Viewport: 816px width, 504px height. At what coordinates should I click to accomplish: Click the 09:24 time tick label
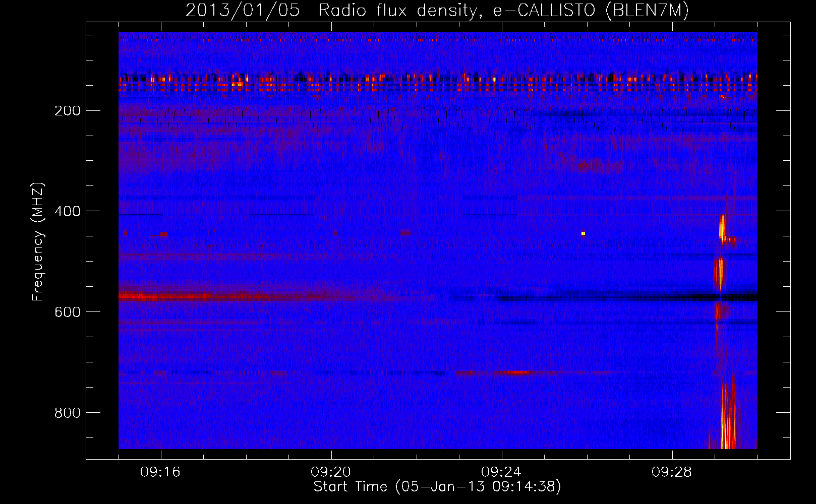(x=501, y=472)
